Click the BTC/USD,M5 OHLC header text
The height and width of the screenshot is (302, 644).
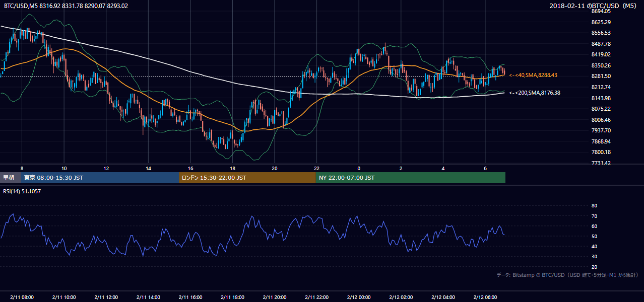coord(66,6)
